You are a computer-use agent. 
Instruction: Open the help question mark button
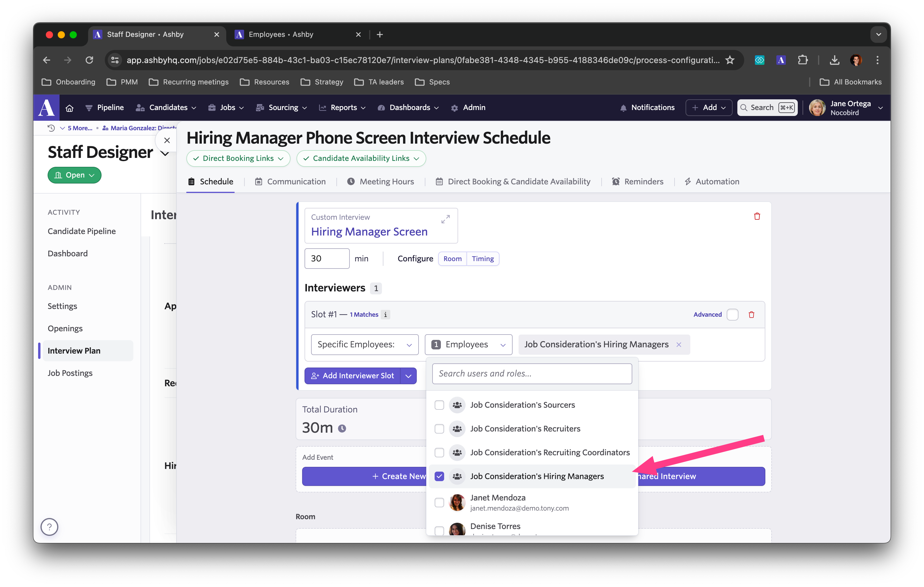(49, 527)
